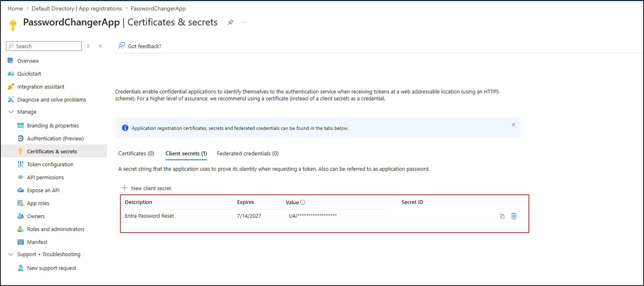Open API permissions page
The height and width of the screenshot is (286, 644).
pyautogui.click(x=45, y=178)
